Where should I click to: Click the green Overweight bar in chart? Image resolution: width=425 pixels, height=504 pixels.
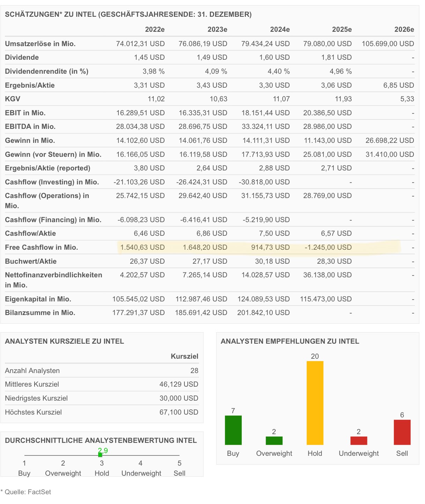tap(274, 440)
